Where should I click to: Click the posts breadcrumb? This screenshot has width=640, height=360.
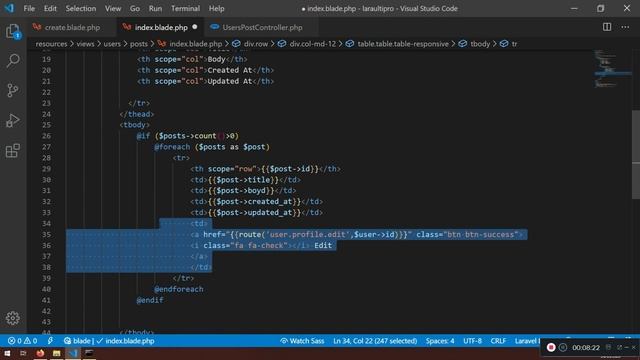point(139,44)
